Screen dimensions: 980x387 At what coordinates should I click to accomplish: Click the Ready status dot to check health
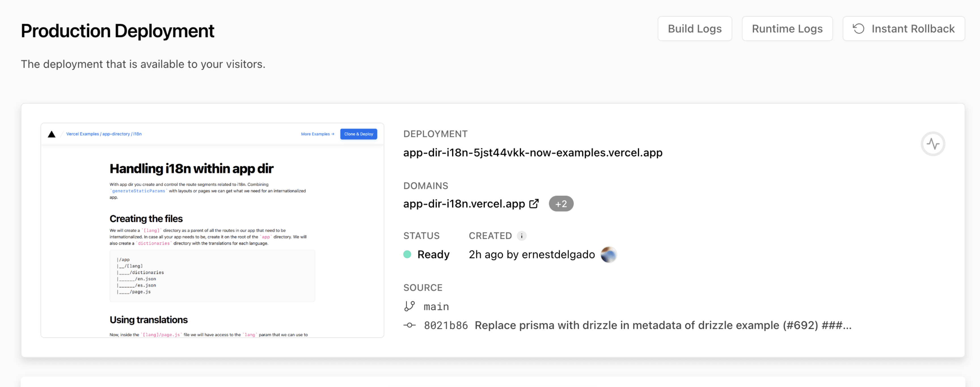(x=407, y=254)
